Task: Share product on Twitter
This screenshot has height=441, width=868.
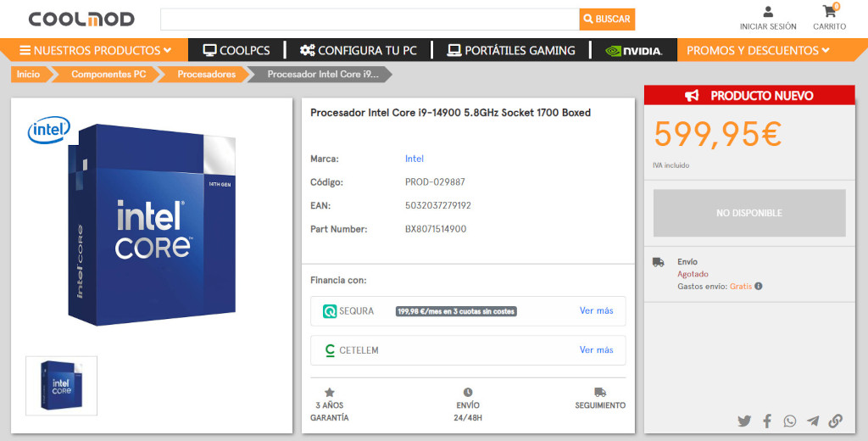Action: [x=744, y=421]
